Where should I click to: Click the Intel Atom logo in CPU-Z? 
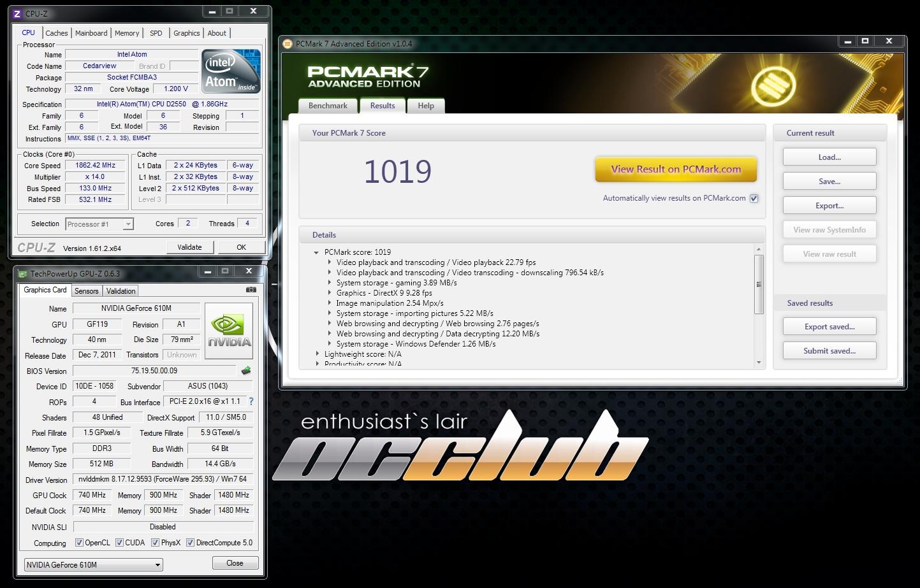coord(231,71)
